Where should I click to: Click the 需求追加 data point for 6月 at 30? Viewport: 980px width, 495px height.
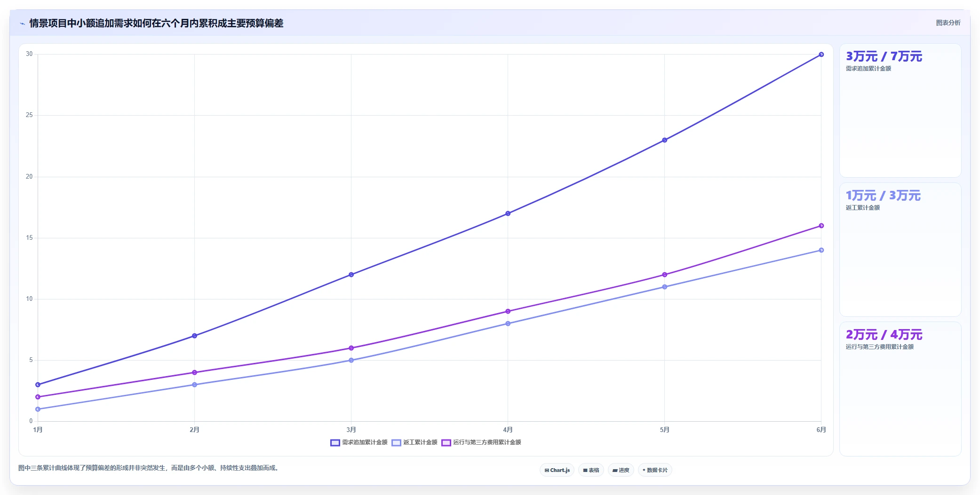[821, 55]
